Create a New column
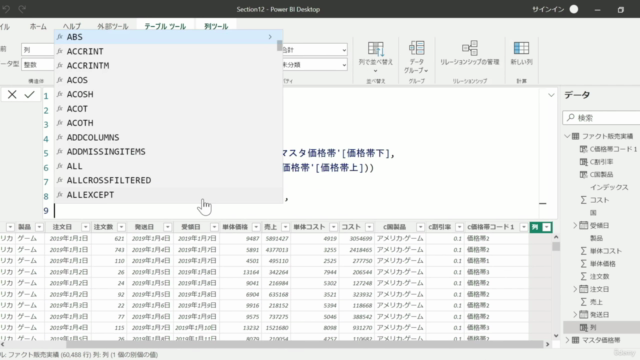The height and width of the screenshot is (360, 640). [x=521, y=53]
